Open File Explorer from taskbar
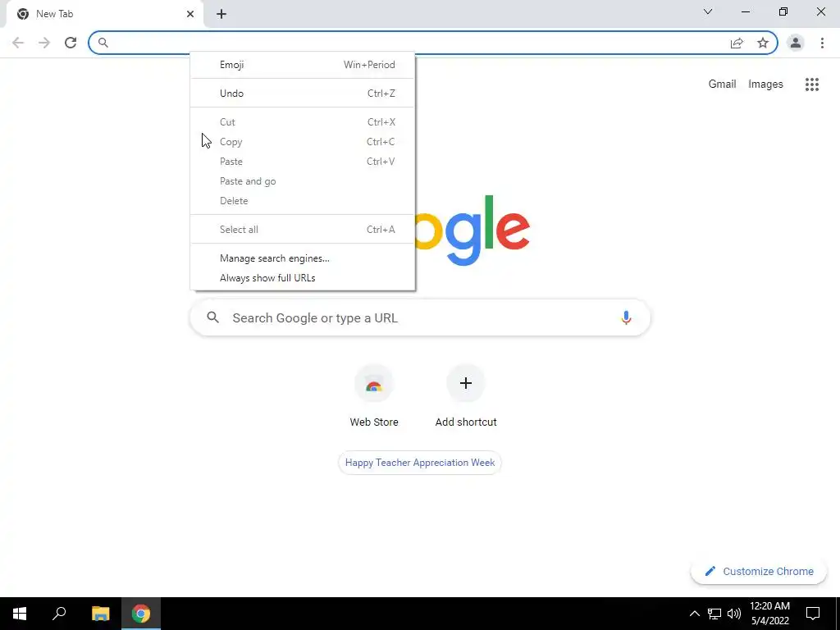 (100, 614)
